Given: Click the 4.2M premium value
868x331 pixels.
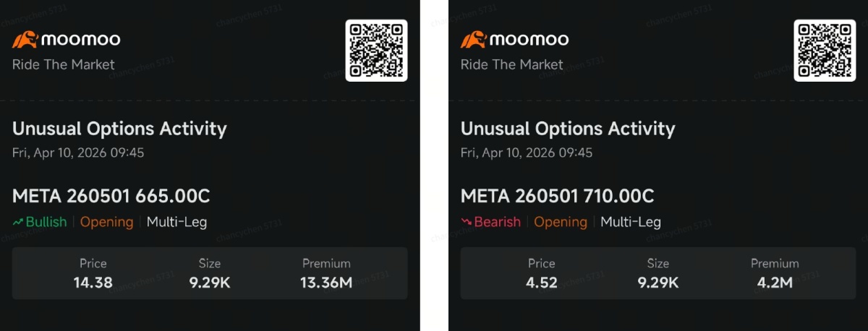Looking at the screenshot, I should 775,283.
